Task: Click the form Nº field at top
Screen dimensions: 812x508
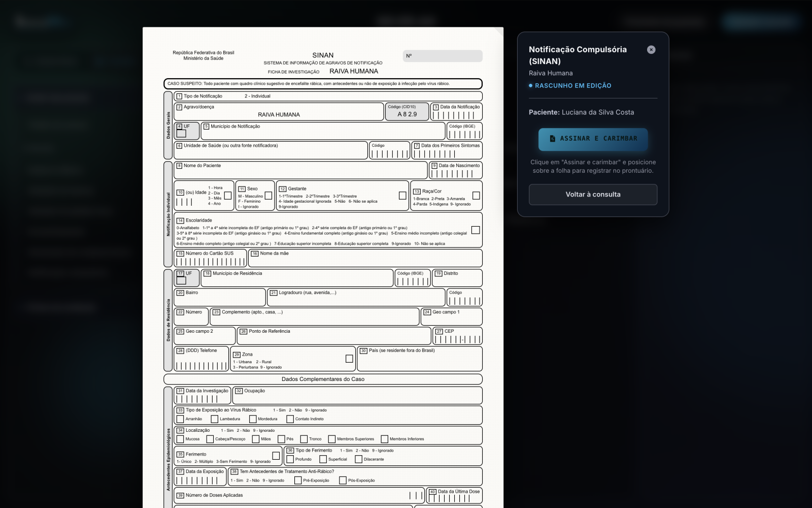Action: point(443,56)
